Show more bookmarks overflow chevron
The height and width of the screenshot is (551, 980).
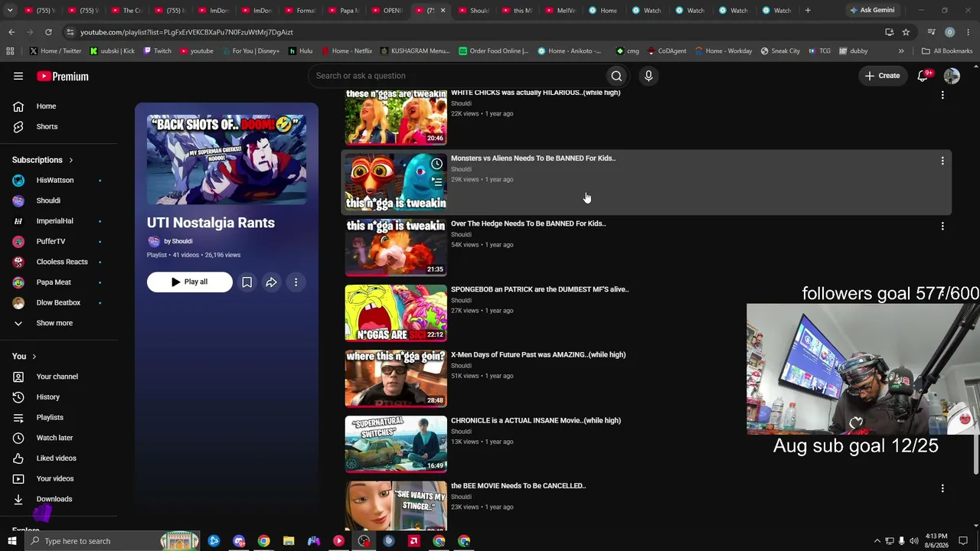tap(901, 51)
